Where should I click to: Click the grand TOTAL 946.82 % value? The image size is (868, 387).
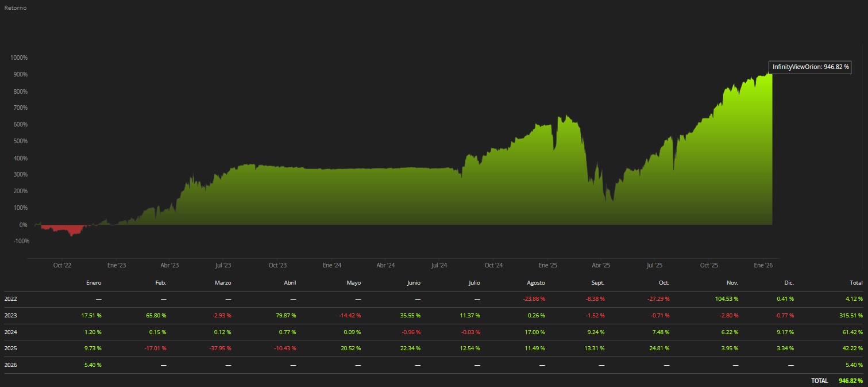click(x=850, y=381)
